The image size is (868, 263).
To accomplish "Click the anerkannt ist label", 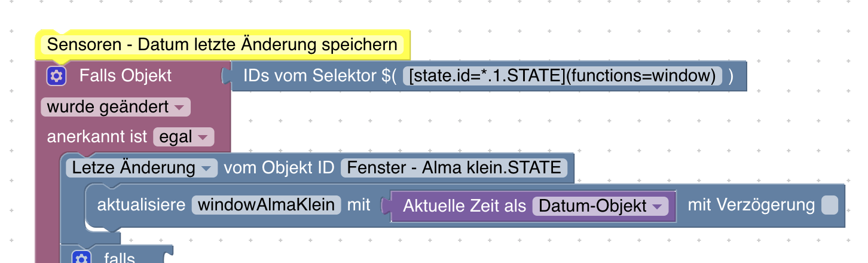I will coord(97,137).
